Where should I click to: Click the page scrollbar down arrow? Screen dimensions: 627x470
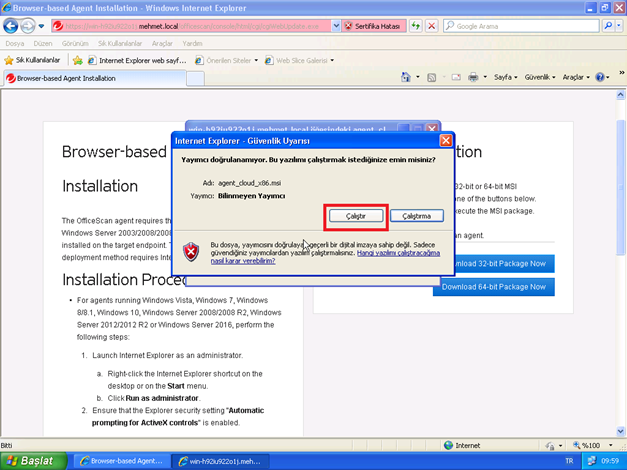pyautogui.click(x=621, y=431)
